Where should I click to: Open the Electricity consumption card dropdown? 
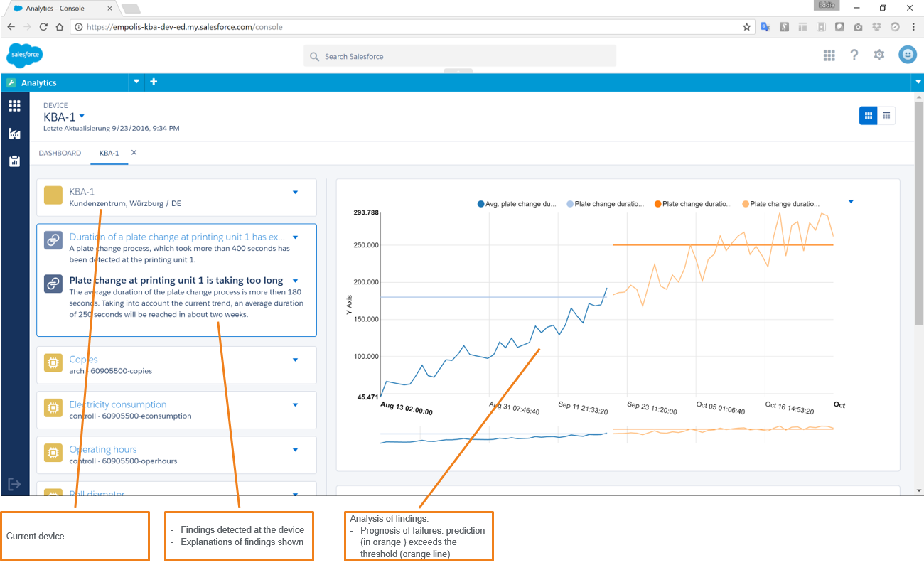295,405
